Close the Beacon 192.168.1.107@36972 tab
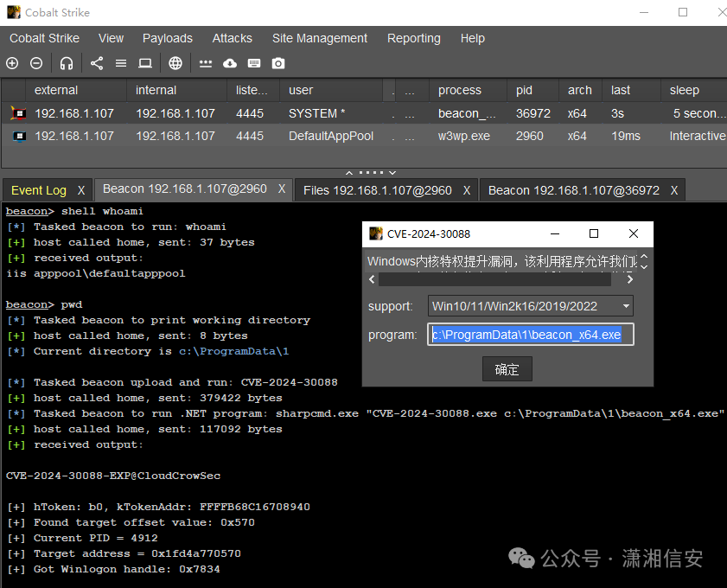The width and height of the screenshot is (727, 588). point(674,190)
